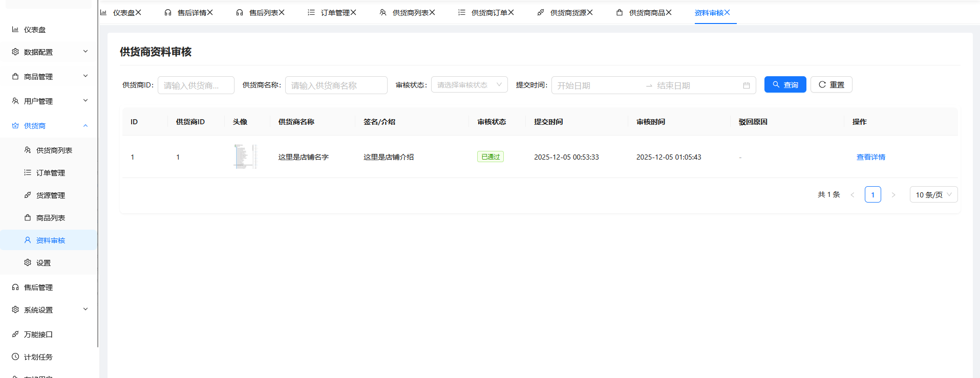Click the 计划任务 clock icon in sidebar
Viewport: 980px width, 378px height.
(15, 357)
